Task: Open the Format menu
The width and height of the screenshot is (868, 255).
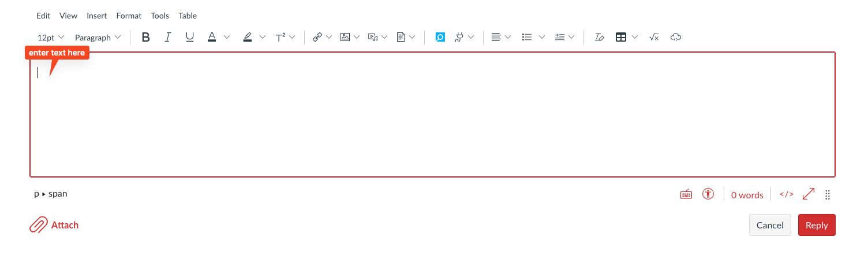Action: (x=129, y=16)
